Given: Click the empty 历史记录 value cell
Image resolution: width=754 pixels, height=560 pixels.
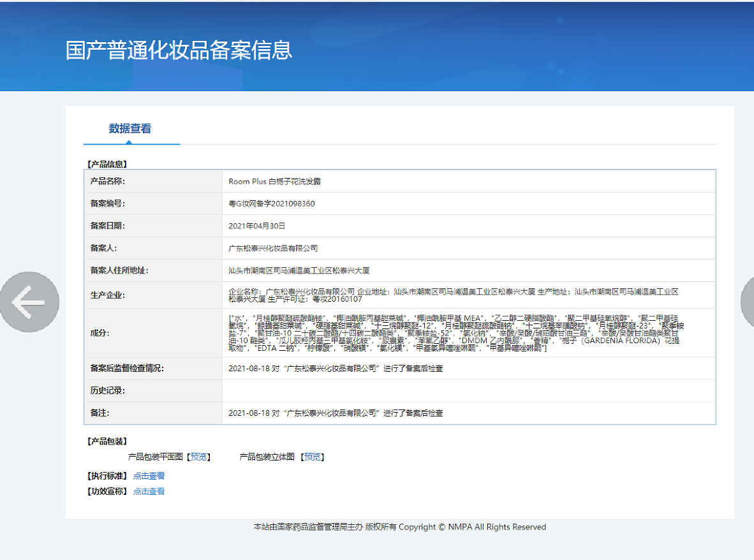Looking at the screenshot, I should pos(468,390).
